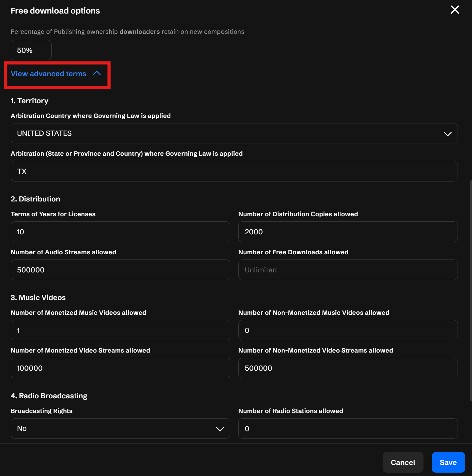Click the Non-Monetized Music Videos allowed field
The height and width of the screenshot is (476, 472).
pos(348,330)
